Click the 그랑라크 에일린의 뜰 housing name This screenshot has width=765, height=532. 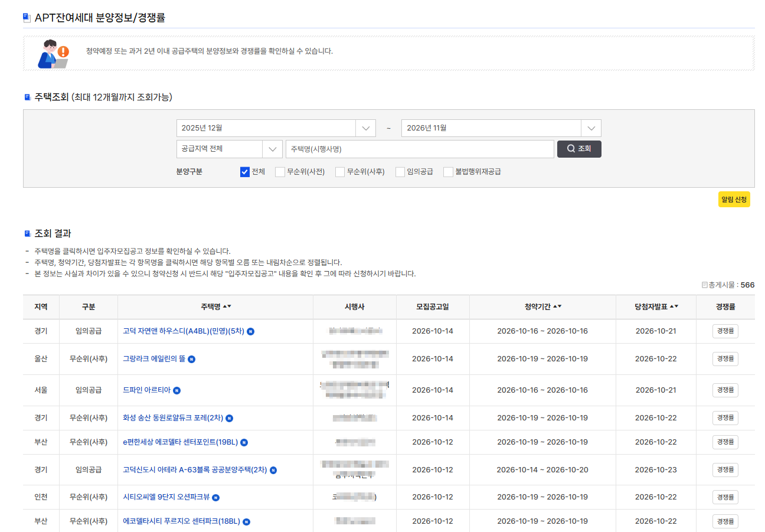(x=154, y=359)
